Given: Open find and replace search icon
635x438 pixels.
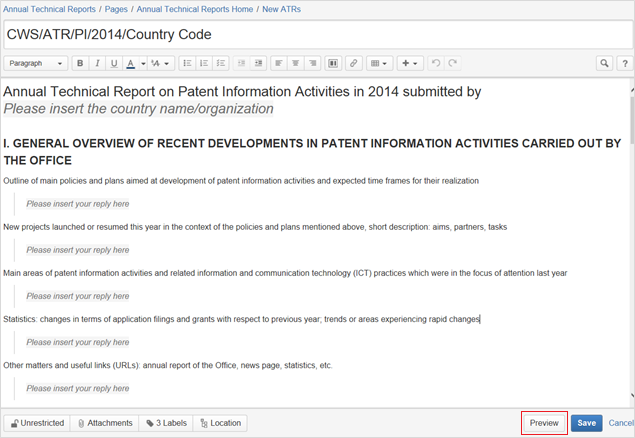Looking at the screenshot, I should pyautogui.click(x=605, y=63).
